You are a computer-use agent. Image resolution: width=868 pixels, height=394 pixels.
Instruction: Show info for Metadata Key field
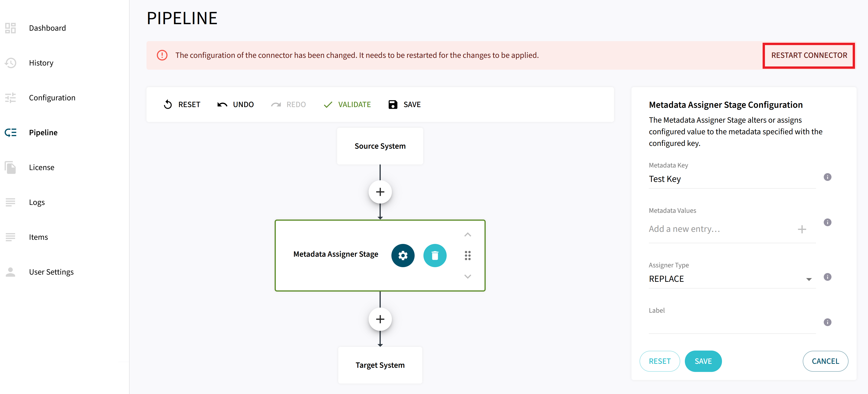point(827,177)
